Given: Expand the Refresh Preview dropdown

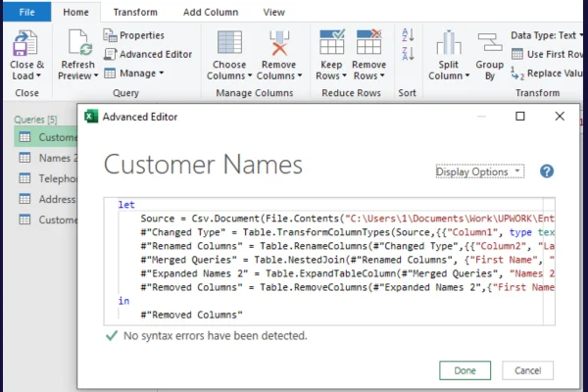Looking at the screenshot, I should point(96,75).
